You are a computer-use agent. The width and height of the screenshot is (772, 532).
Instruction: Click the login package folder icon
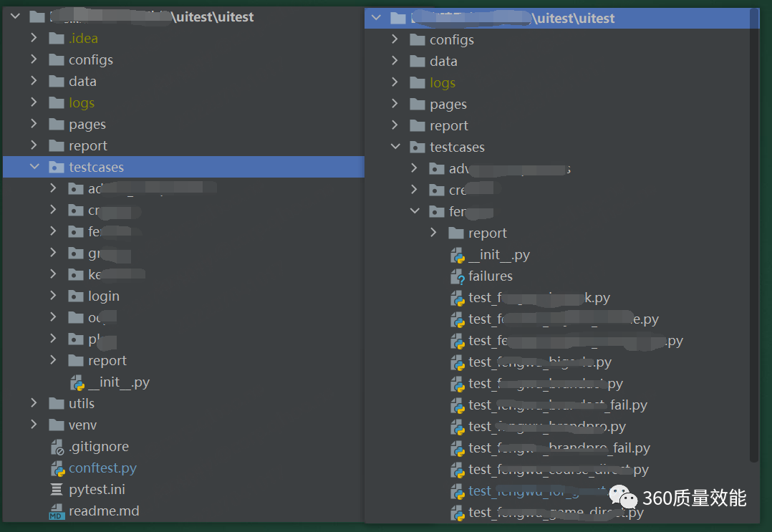pos(76,296)
